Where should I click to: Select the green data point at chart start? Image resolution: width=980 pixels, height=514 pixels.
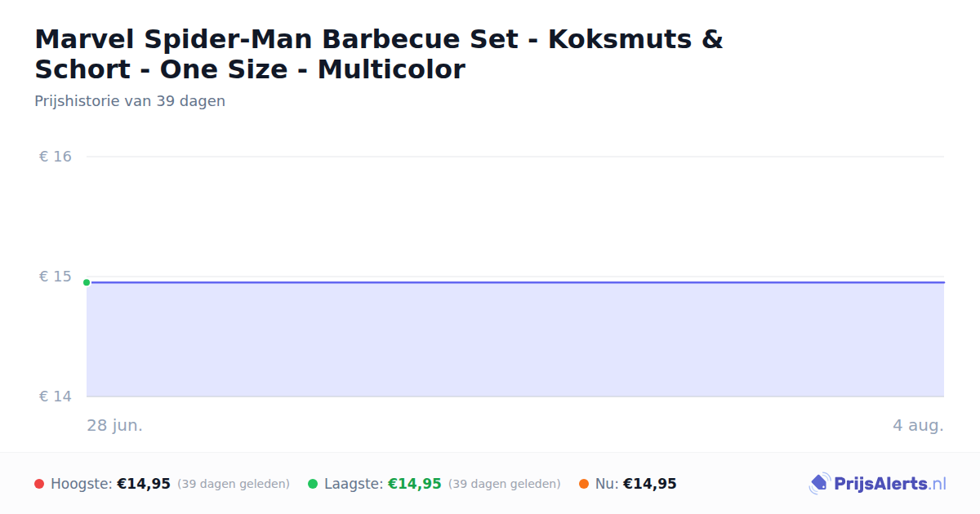click(x=87, y=282)
